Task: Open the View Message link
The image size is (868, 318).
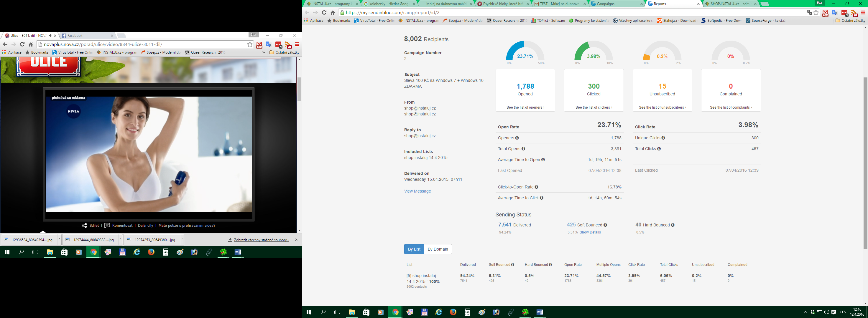Action: 417,191
